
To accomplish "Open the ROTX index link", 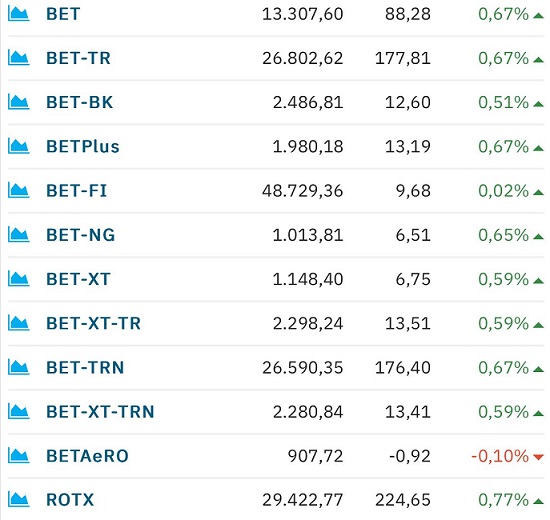I will [x=70, y=500].
